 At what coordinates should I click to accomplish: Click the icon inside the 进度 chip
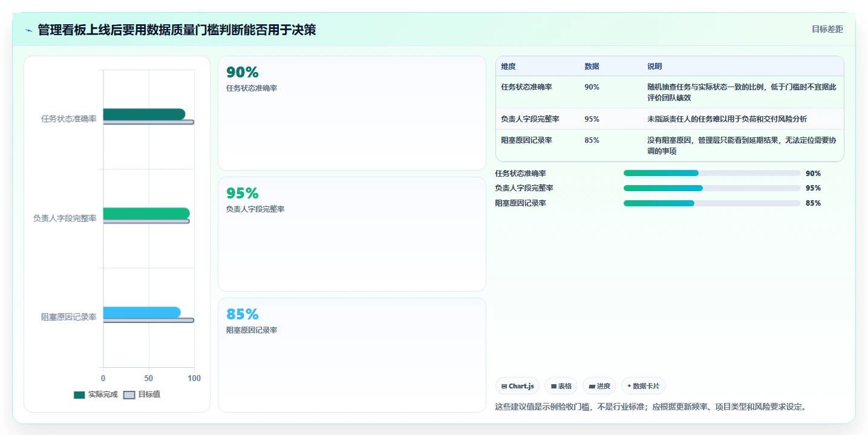592,386
